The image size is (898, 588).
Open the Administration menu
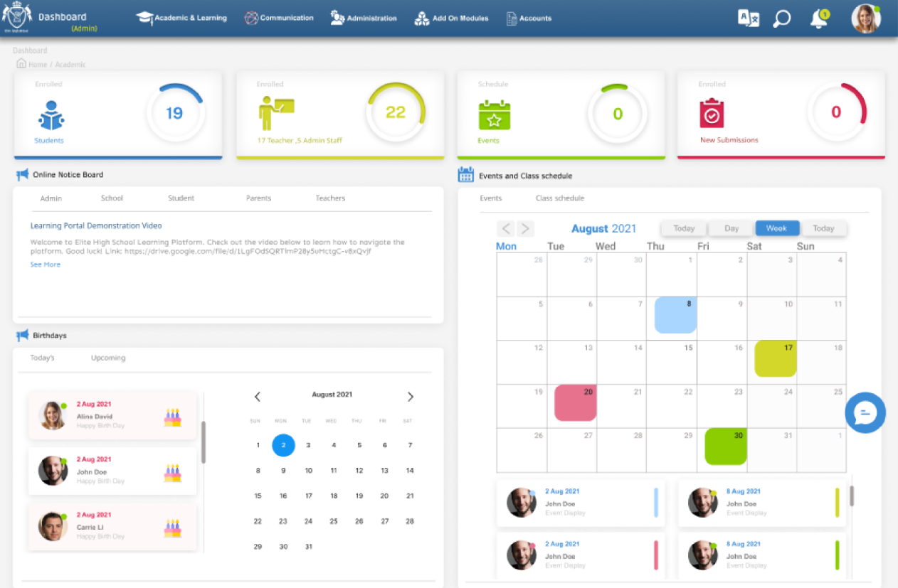click(364, 18)
